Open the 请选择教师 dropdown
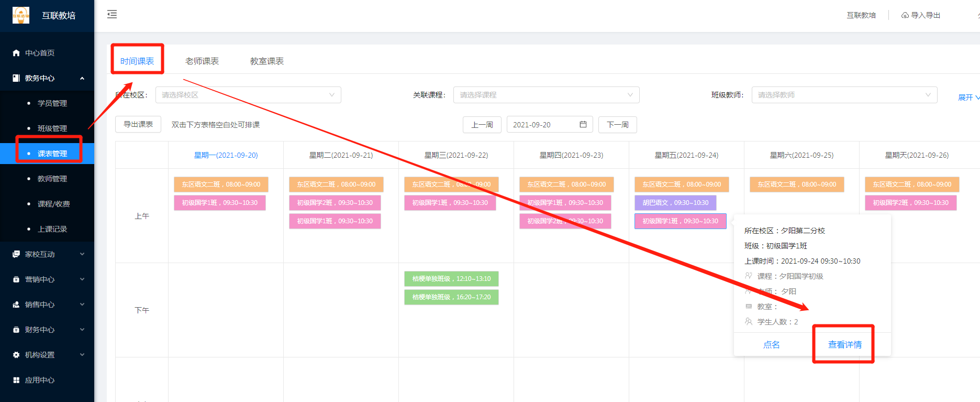The height and width of the screenshot is (402, 980). [x=844, y=95]
